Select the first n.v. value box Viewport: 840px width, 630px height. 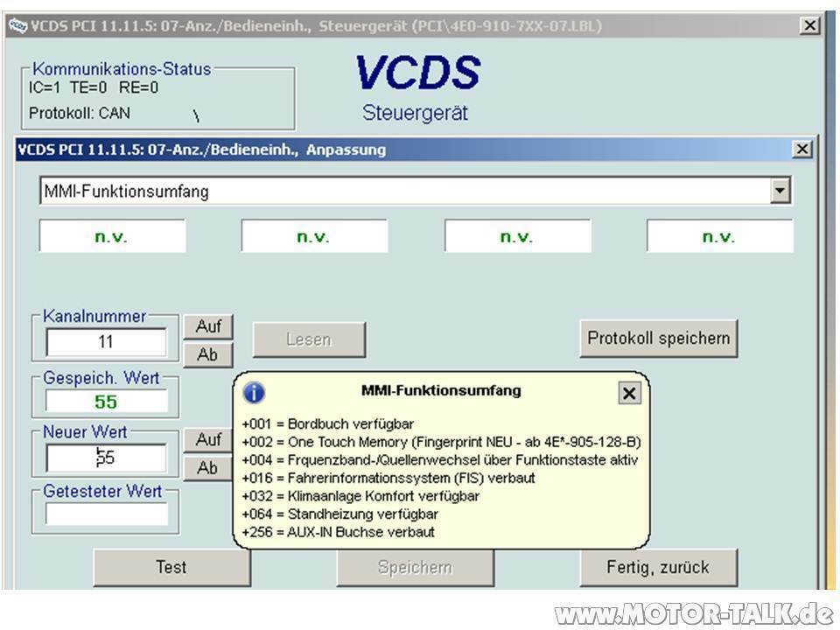pos(112,235)
